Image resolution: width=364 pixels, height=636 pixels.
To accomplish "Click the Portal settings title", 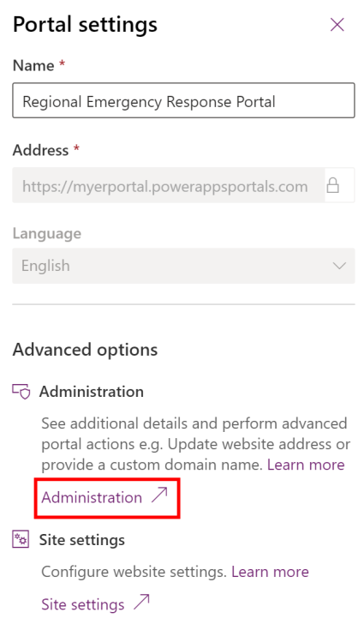I will [x=85, y=25].
